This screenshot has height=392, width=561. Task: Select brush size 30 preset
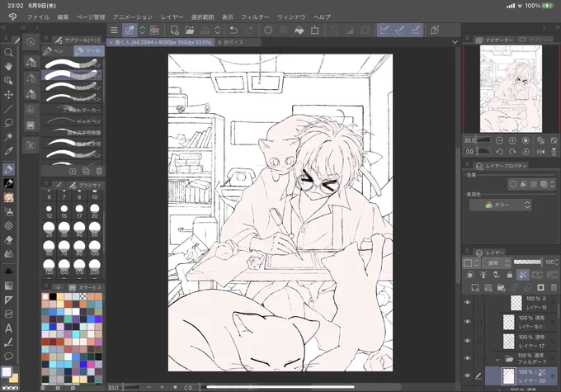click(x=64, y=229)
